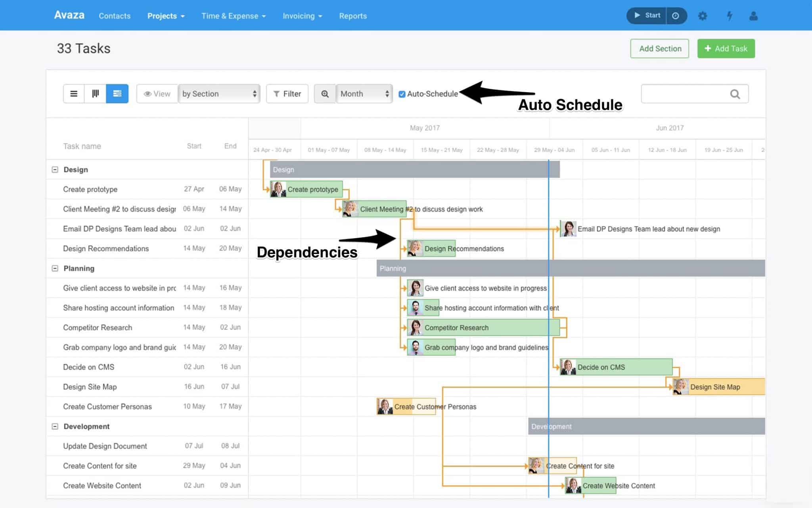Screen dimensions: 812x508
Task: Open the View eye menu
Action: pos(157,94)
